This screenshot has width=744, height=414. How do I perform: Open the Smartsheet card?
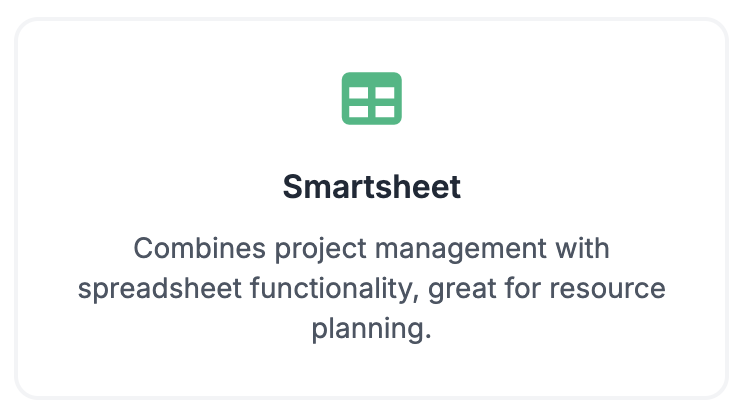[x=372, y=208]
